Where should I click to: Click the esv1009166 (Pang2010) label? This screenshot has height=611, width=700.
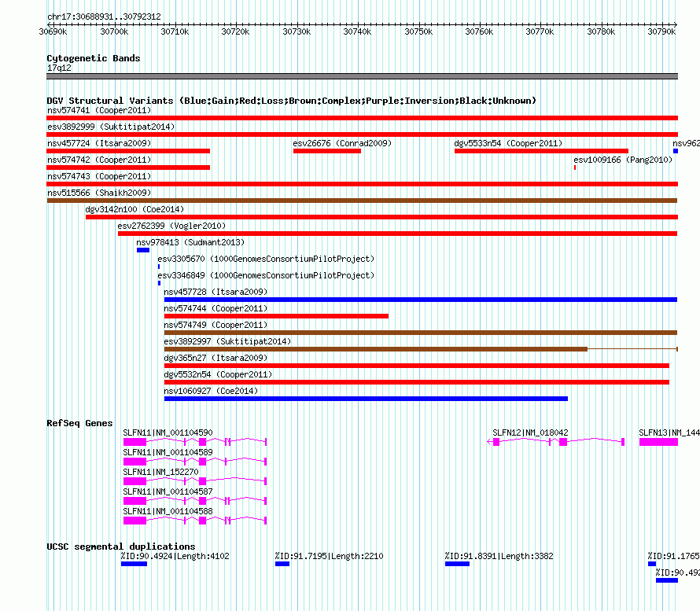pyautogui.click(x=623, y=160)
